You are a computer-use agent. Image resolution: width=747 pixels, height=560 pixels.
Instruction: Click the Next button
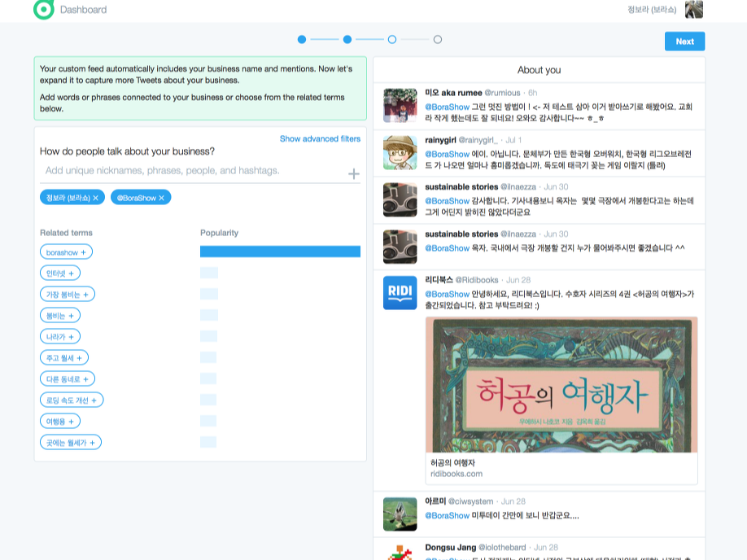684,42
